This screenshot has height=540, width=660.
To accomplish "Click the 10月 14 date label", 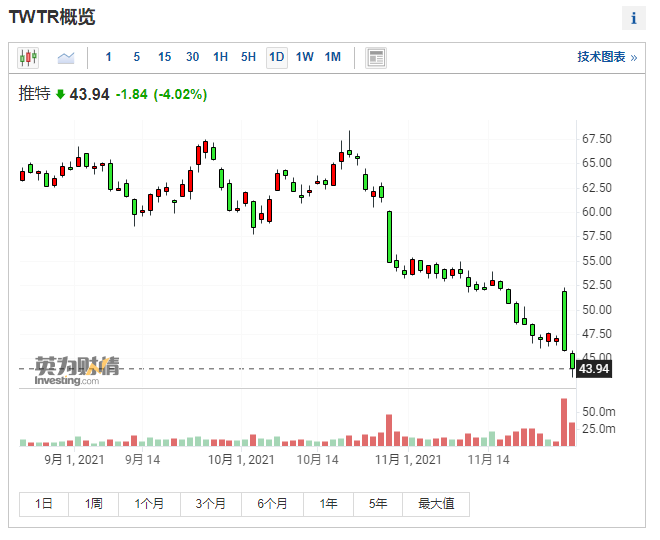I will tap(317, 459).
